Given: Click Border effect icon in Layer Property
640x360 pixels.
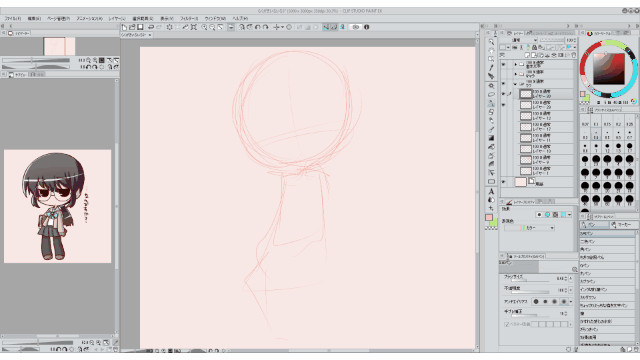Looking at the screenshot, I should click(540, 215).
